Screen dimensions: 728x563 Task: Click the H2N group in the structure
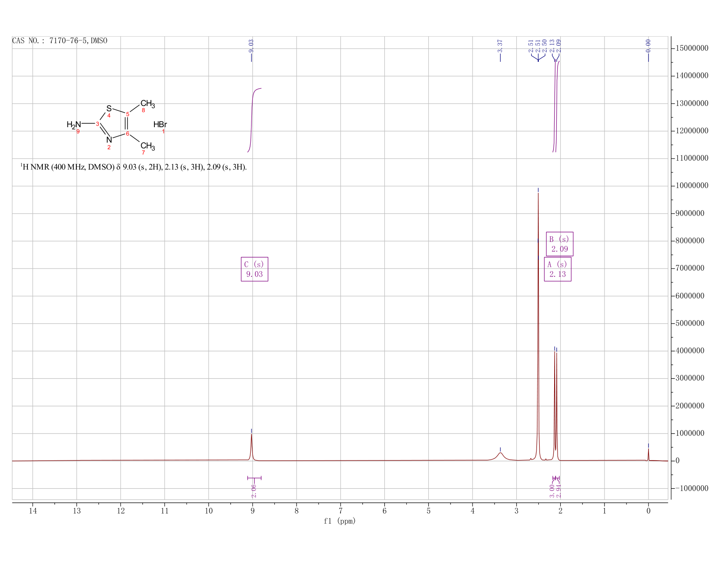click(x=74, y=125)
